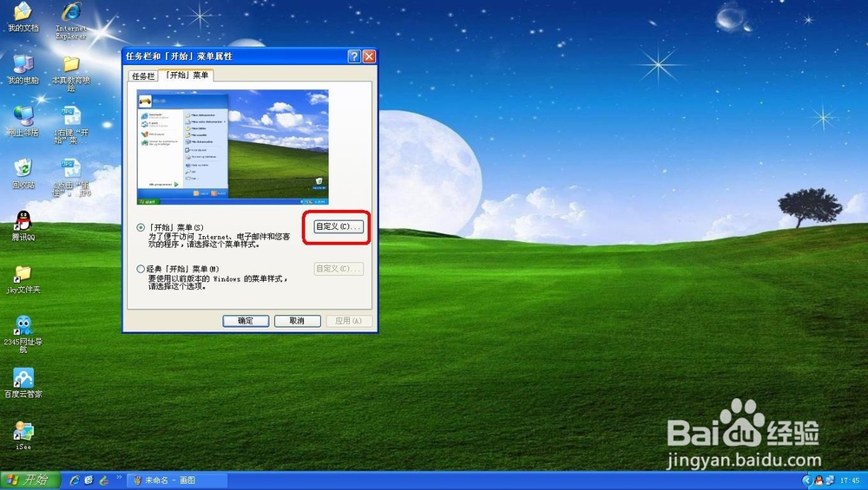The height and width of the screenshot is (490, 868).
Task: Open the 我的文档 desktop folder icon
Action: (x=23, y=16)
